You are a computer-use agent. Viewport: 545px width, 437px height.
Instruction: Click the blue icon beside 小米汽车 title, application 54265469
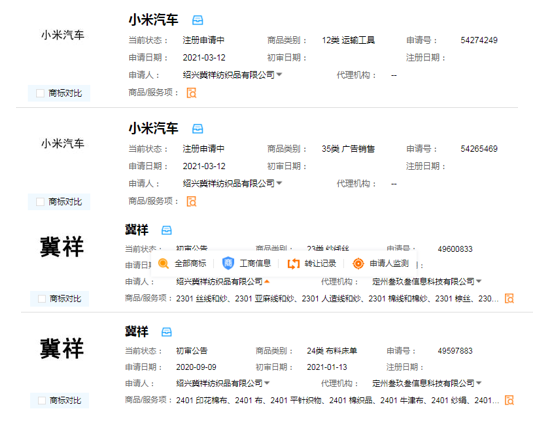(x=197, y=129)
